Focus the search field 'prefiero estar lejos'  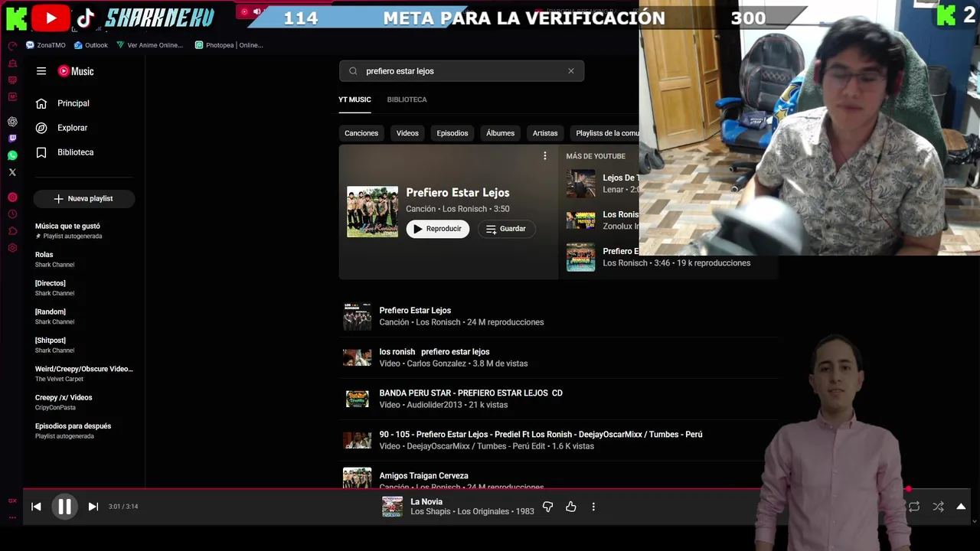point(462,71)
